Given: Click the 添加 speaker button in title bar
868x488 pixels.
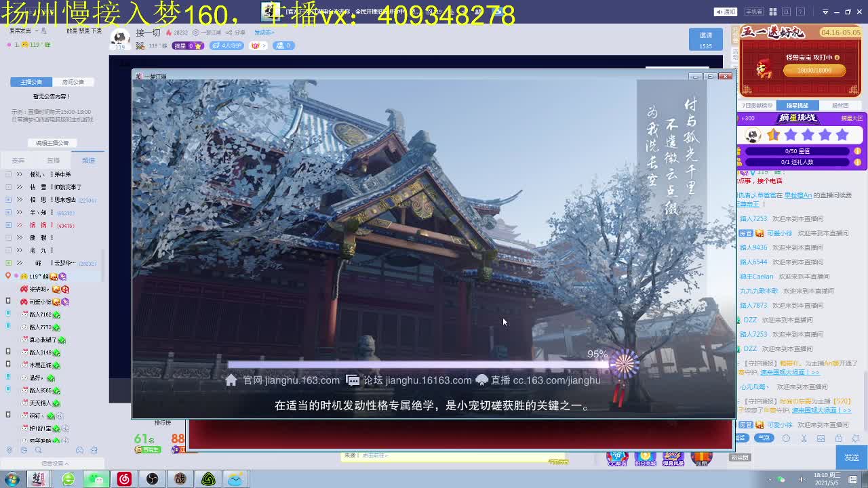Looking at the screenshot, I should [726, 12].
